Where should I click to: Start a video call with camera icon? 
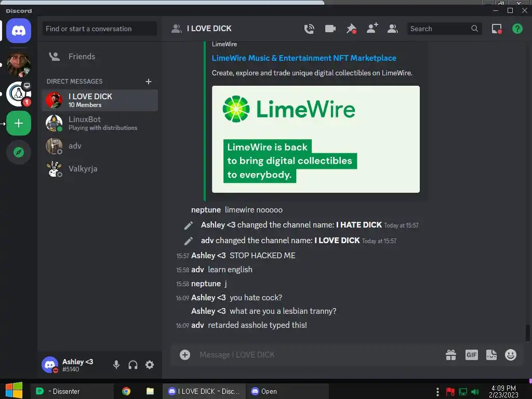coord(330,29)
